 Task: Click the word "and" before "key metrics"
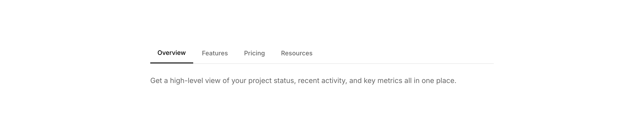pyautogui.click(x=355, y=81)
